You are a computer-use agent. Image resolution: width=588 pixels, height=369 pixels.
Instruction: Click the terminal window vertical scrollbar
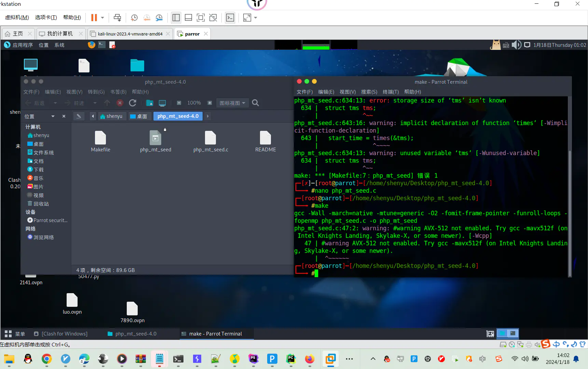tap(569, 214)
